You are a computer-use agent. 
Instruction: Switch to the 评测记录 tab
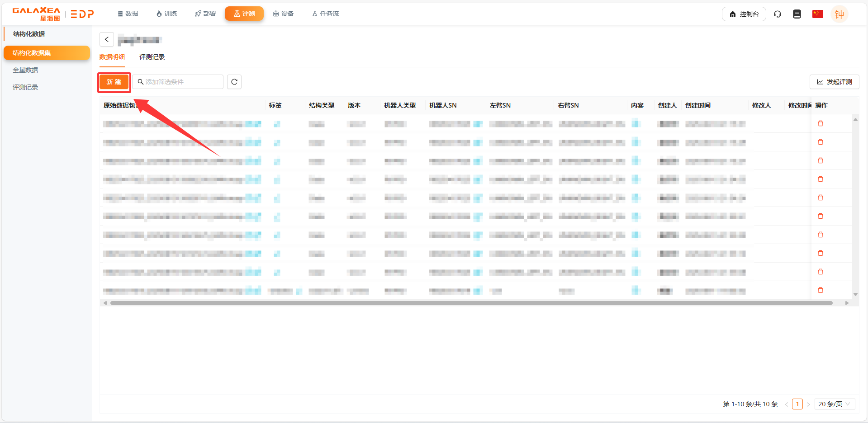[x=152, y=57]
